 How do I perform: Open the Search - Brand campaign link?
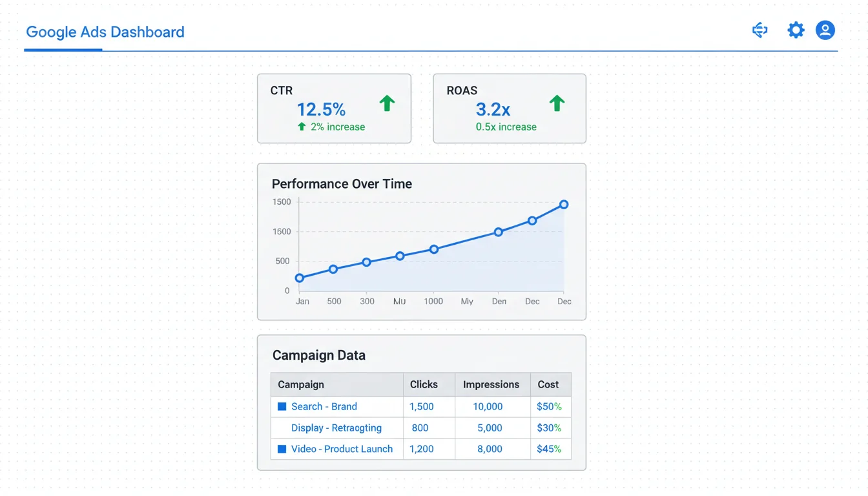click(x=324, y=407)
